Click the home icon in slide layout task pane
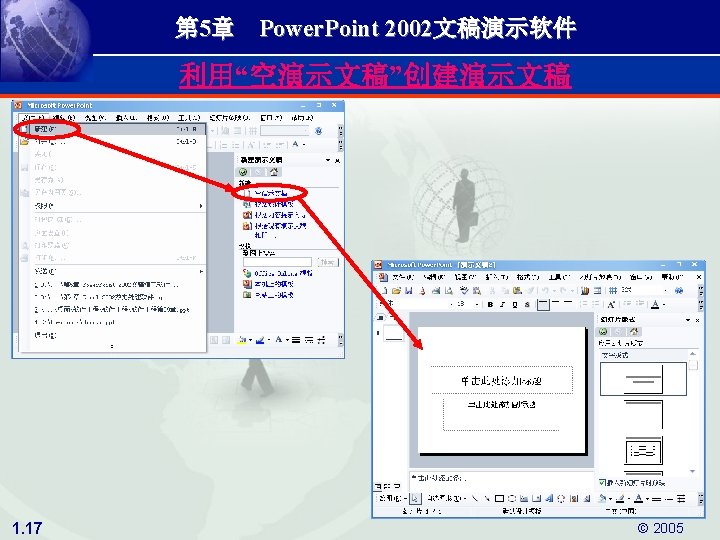This screenshot has height=540, width=720. (x=635, y=332)
